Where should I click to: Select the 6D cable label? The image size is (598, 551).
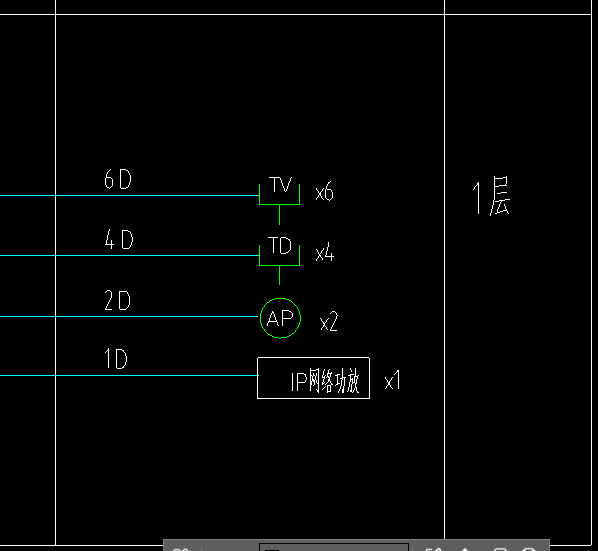click(118, 179)
